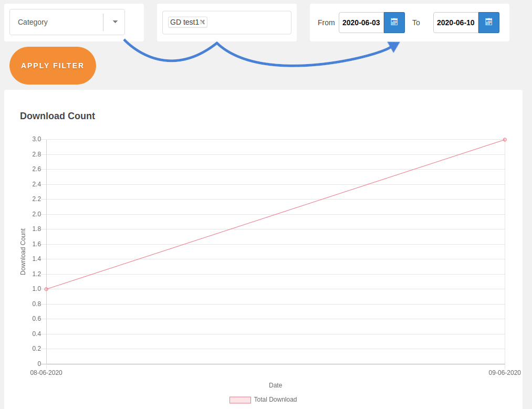Click the To date field 2020-06-10
The image size is (532, 409).
pos(455,23)
